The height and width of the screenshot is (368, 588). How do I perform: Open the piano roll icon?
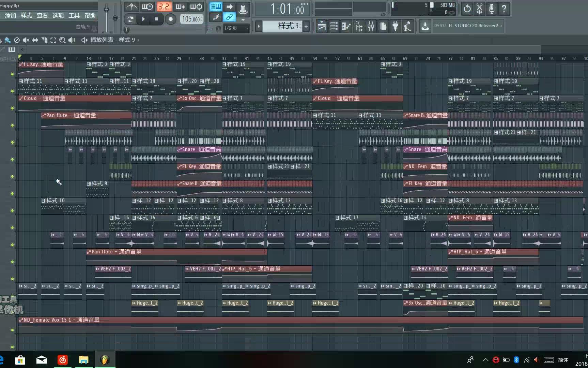[346, 26]
